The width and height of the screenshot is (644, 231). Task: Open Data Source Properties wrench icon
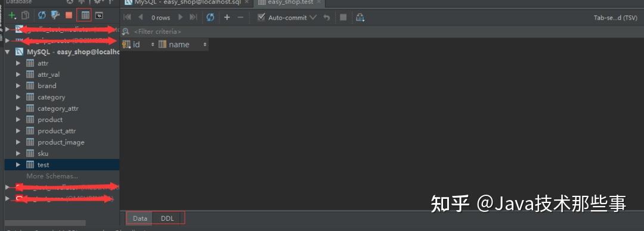click(x=55, y=15)
